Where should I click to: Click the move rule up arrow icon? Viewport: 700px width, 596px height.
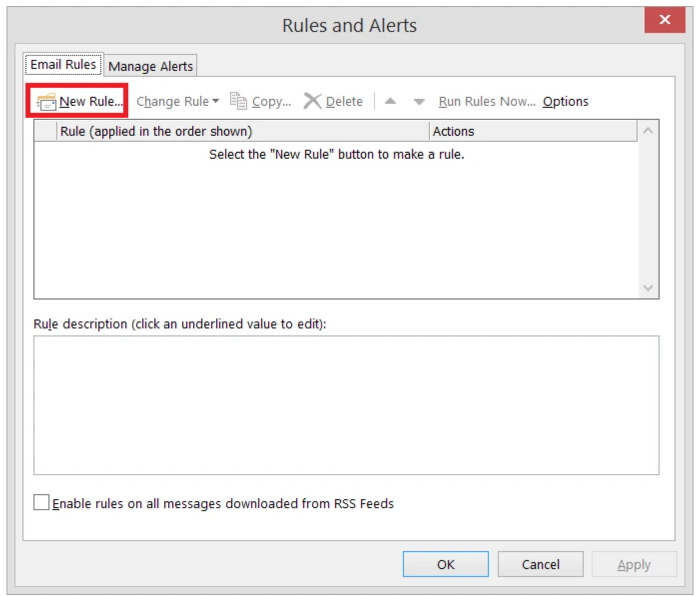click(x=391, y=101)
